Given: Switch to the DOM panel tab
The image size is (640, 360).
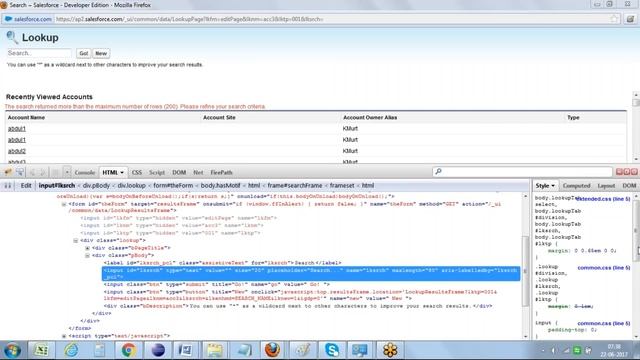Looking at the screenshot, I should (179, 173).
